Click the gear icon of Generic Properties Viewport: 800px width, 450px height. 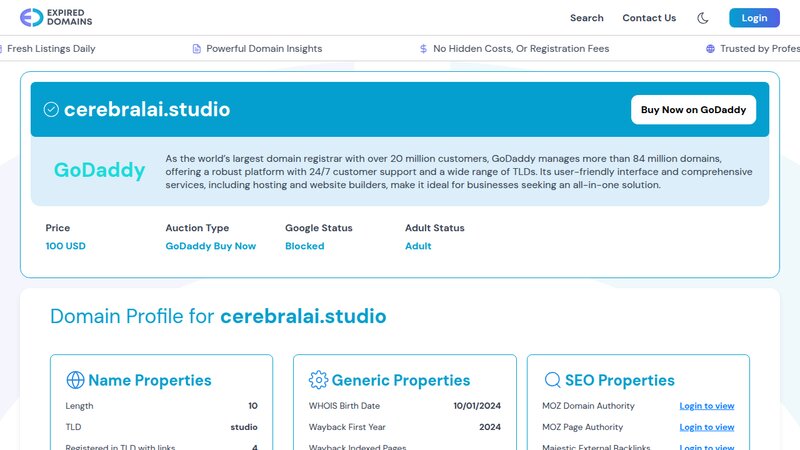(x=318, y=380)
